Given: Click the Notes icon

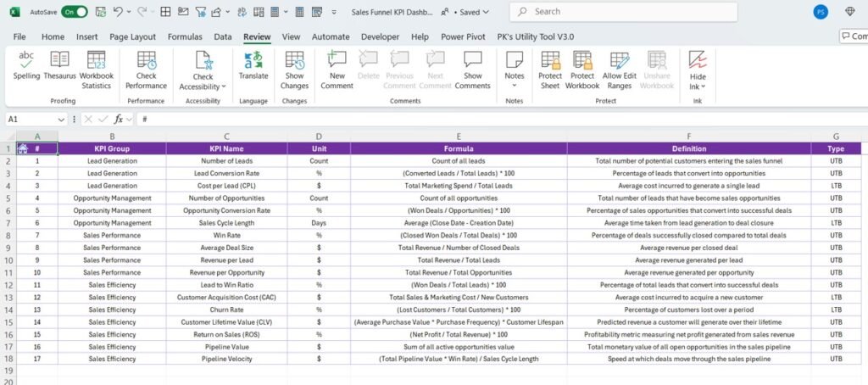Looking at the screenshot, I should 515,60.
